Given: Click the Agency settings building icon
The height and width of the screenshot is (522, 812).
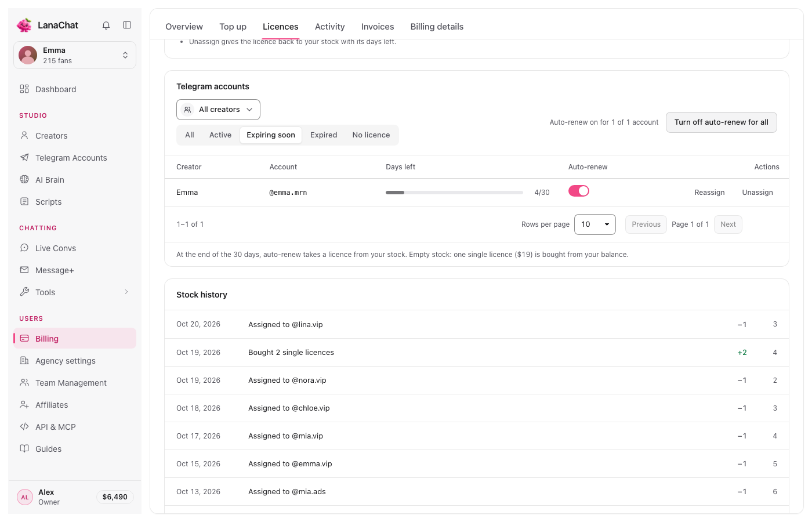Looking at the screenshot, I should point(24,360).
